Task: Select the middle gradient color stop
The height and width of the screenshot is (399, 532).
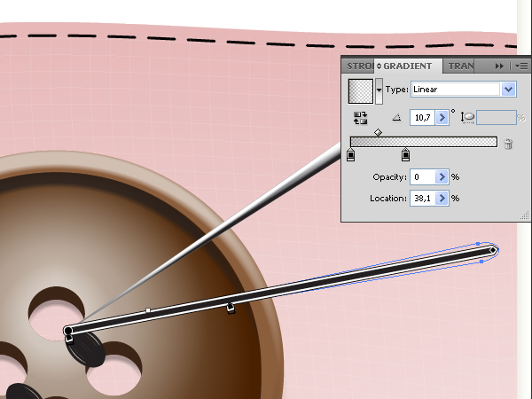Action: tap(405, 154)
